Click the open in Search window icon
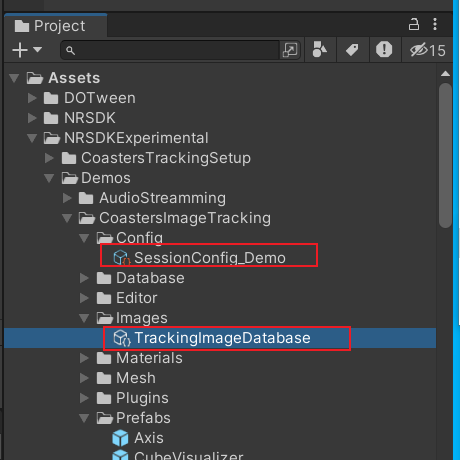The image size is (460, 460). coord(290,50)
